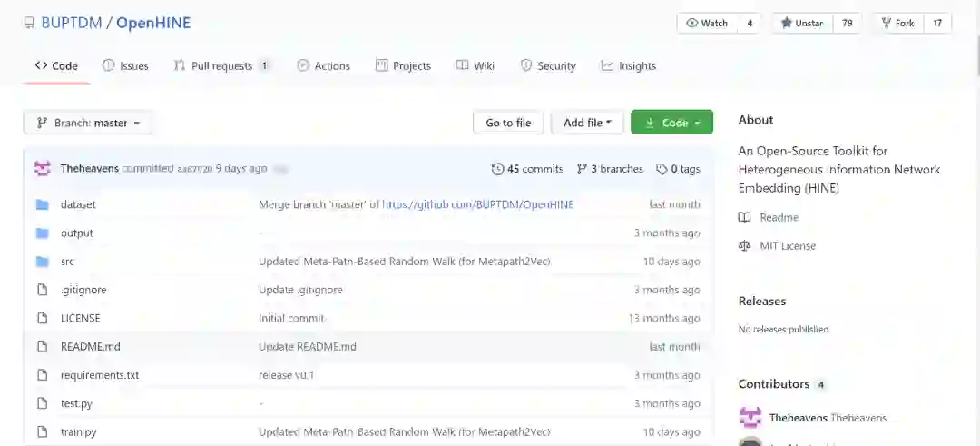980x446 pixels.
Task: Click the tag icon beside 0 tags
Action: coord(661,169)
